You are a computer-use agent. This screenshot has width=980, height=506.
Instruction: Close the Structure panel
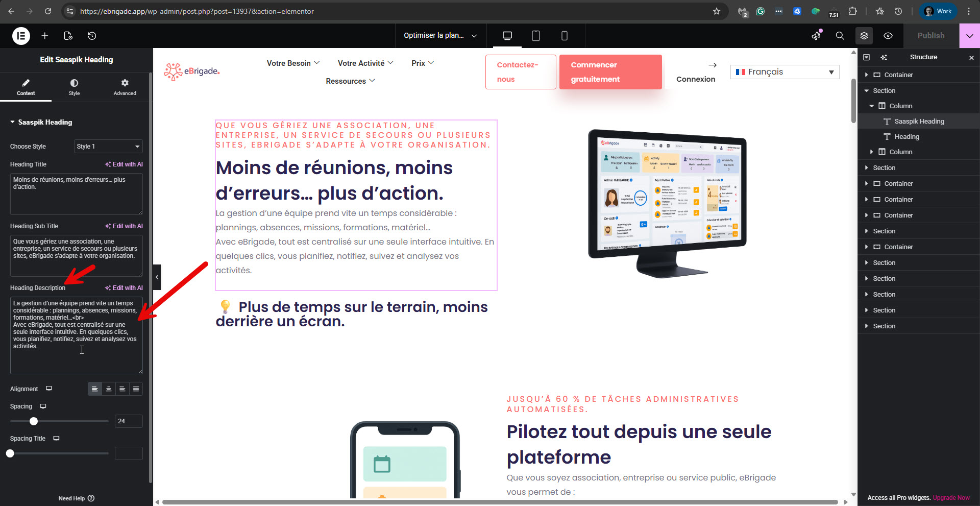971,58
